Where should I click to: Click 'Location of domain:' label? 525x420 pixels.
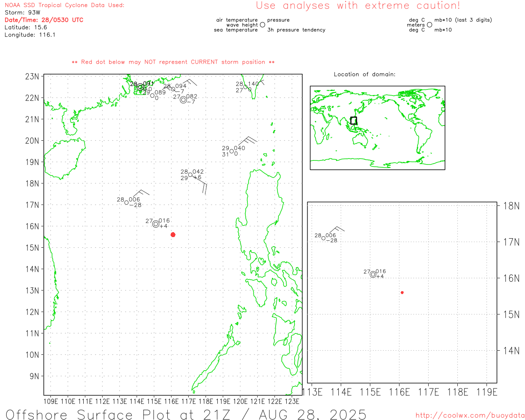tap(365, 74)
